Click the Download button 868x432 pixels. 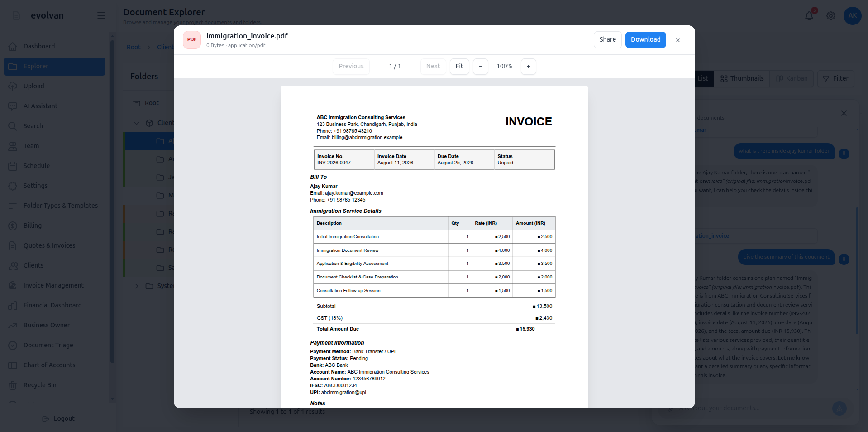[646, 40]
